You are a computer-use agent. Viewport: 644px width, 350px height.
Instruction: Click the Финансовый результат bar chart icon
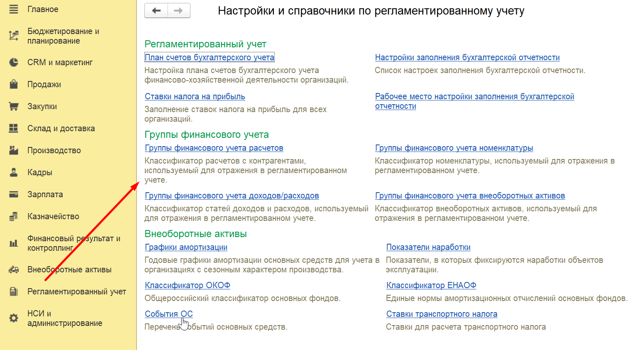tap(14, 243)
